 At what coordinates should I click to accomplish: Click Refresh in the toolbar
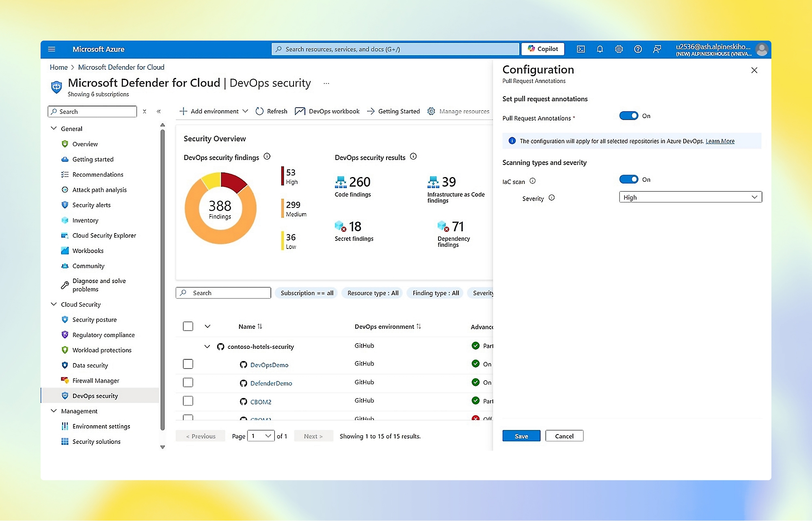tap(271, 111)
